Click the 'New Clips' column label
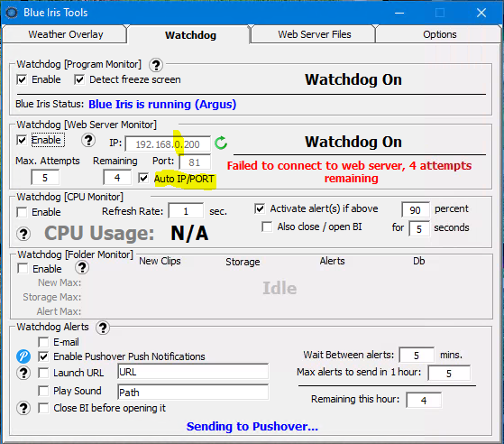This screenshot has height=444, width=504. (x=160, y=261)
